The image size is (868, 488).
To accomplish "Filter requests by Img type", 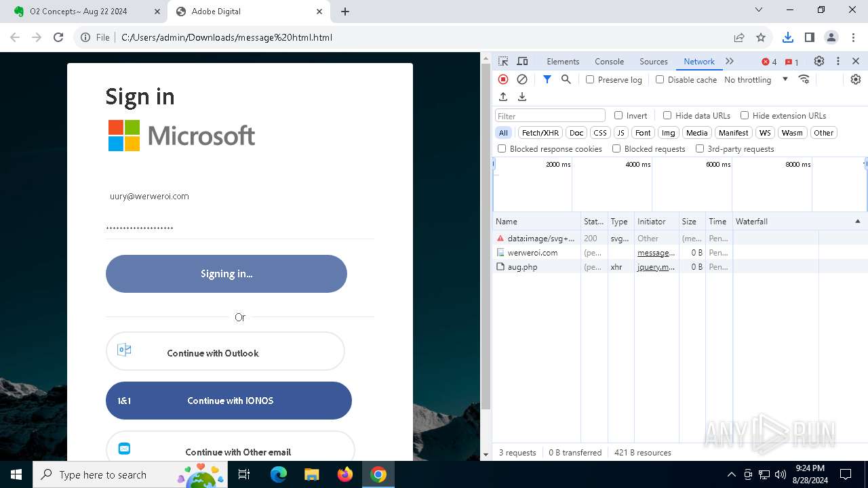I will (669, 133).
